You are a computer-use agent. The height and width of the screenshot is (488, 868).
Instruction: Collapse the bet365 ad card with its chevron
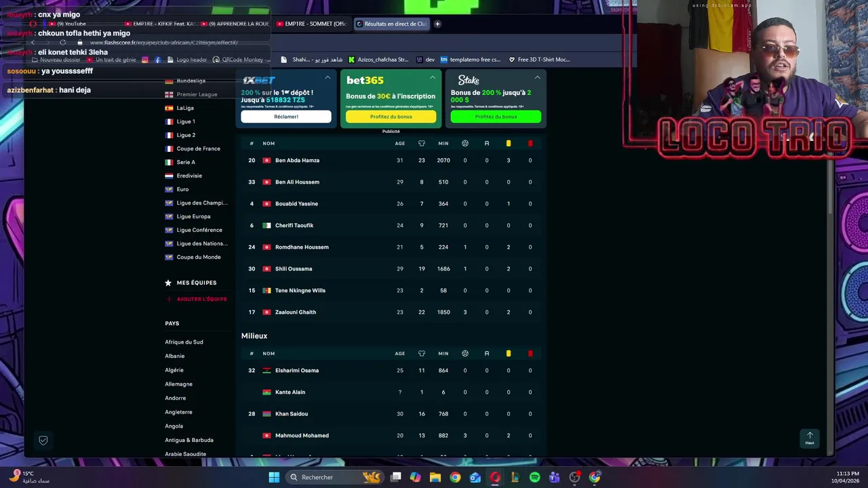tap(433, 77)
